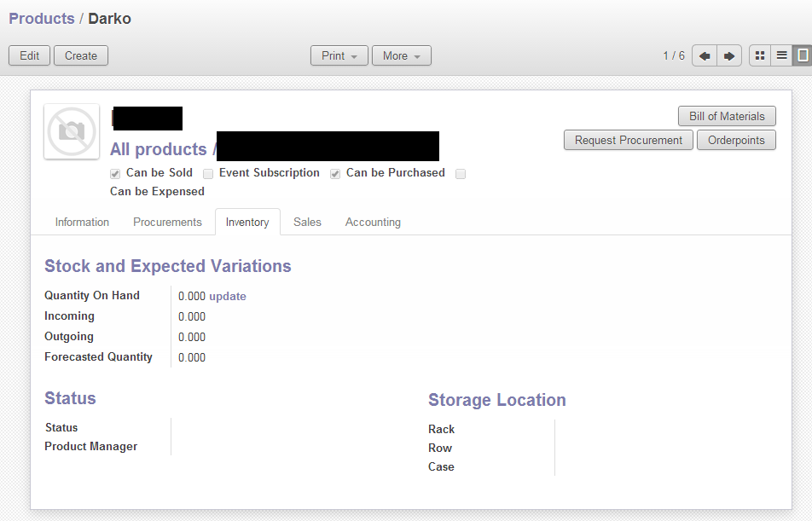Switch to list view
Viewport: 812px width, 521px height.
781,55
